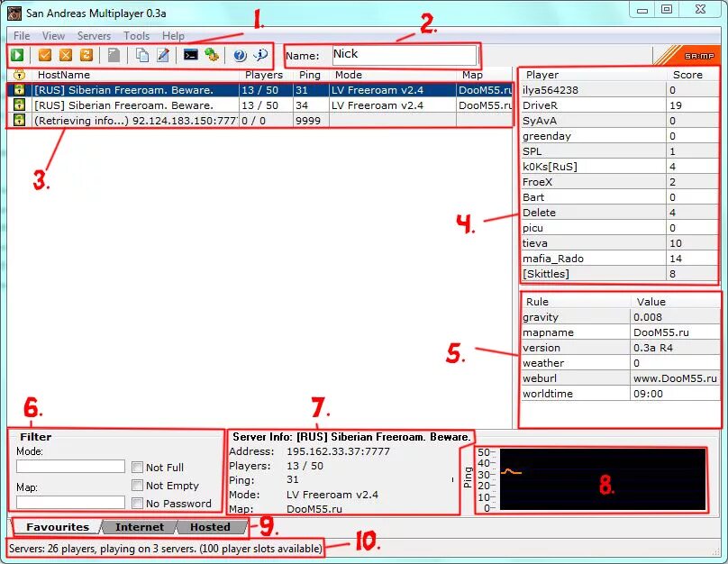Click the Mode filter text field
Screen dimensions: 728x564
[x=70, y=466]
